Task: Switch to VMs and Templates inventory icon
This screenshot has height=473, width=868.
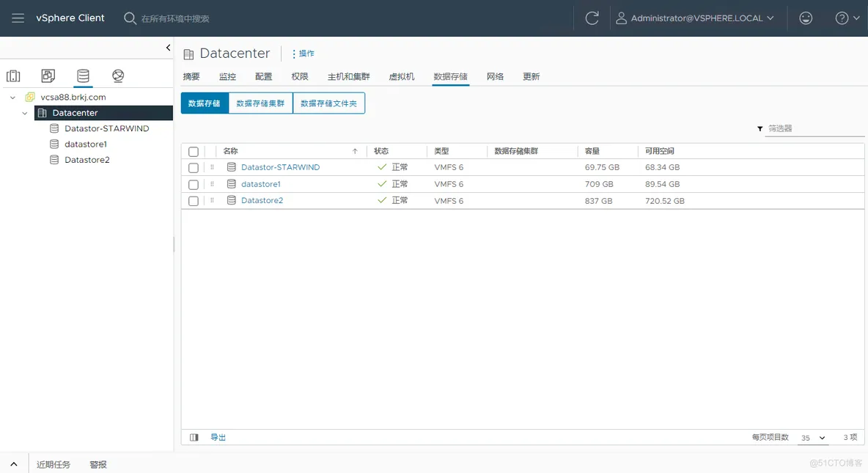Action: pyautogui.click(x=48, y=76)
